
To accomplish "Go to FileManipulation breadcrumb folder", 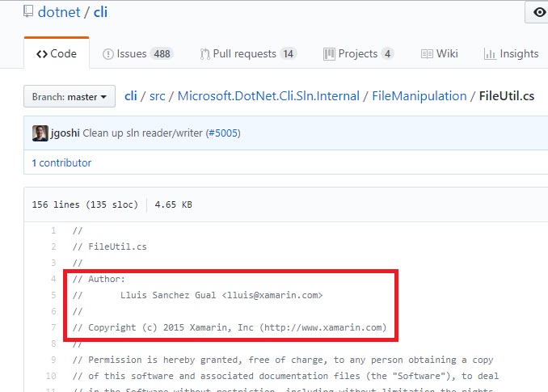I will tap(419, 96).
